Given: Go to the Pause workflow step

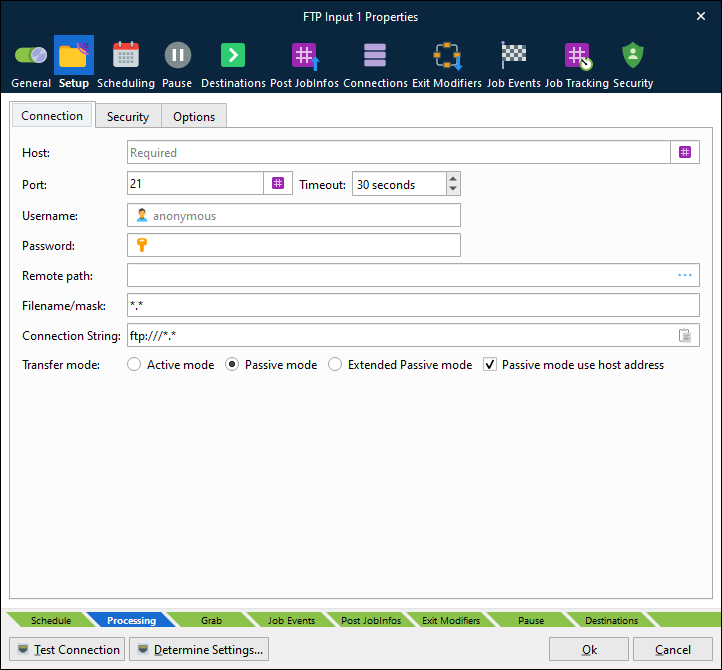Looking at the screenshot, I should click(531, 620).
